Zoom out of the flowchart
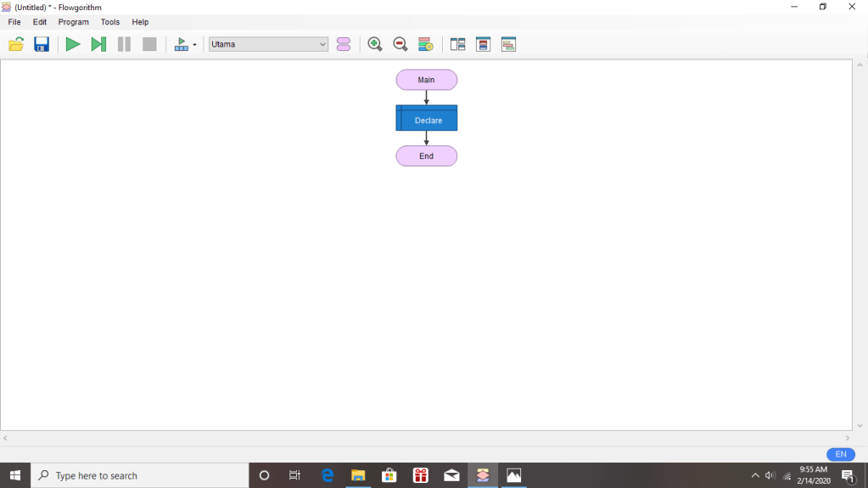 pos(400,44)
